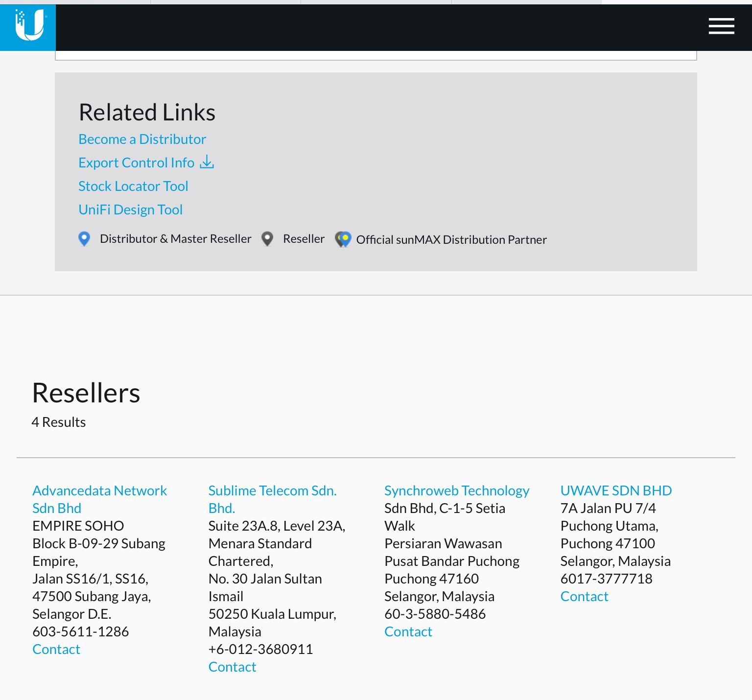
Task: Click the Related Links heading
Action: click(147, 112)
